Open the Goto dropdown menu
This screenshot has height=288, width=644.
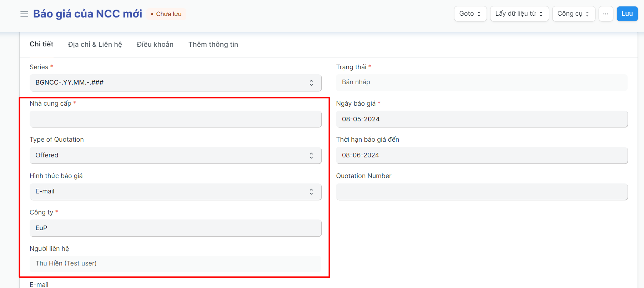(470, 14)
